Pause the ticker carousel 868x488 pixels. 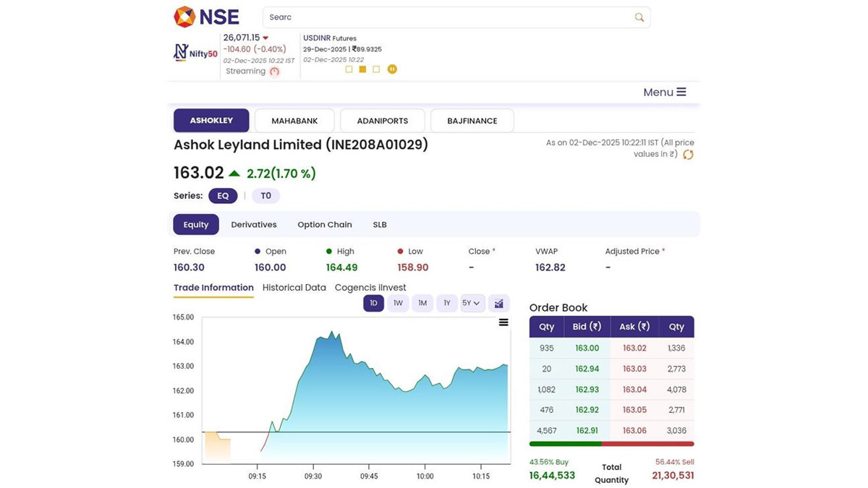click(x=392, y=69)
